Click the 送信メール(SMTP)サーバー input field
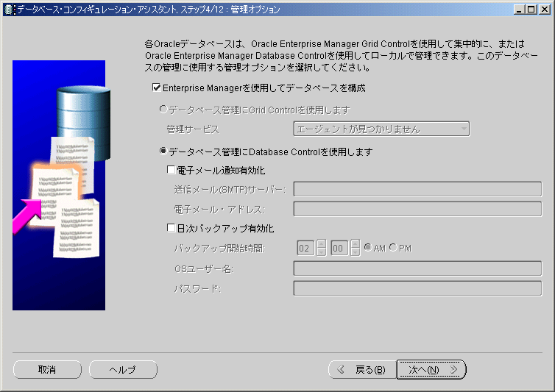The image size is (555, 392). [x=417, y=189]
